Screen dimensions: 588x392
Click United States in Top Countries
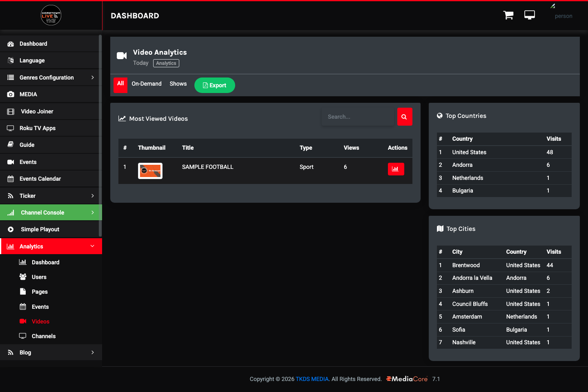click(x=469, y=152)
